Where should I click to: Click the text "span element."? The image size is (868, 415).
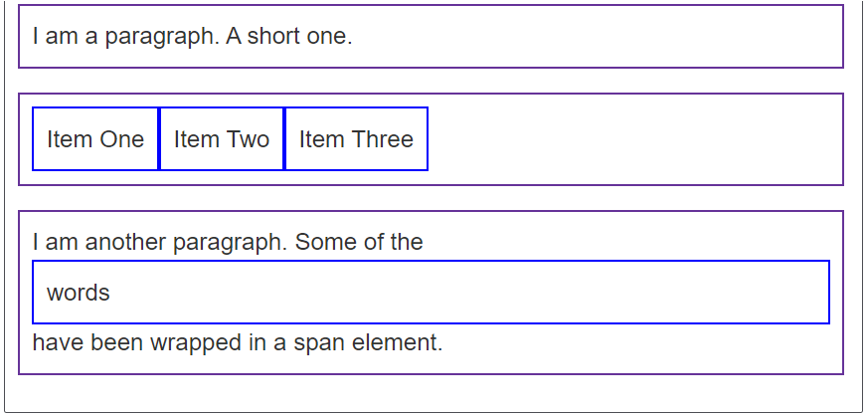tap(368, 343)
